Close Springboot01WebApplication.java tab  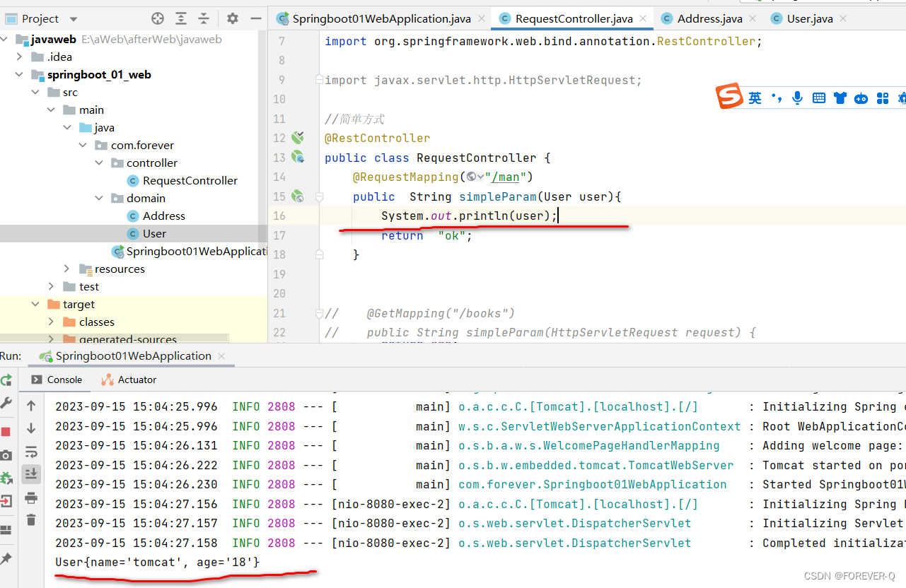coord(482,19)
